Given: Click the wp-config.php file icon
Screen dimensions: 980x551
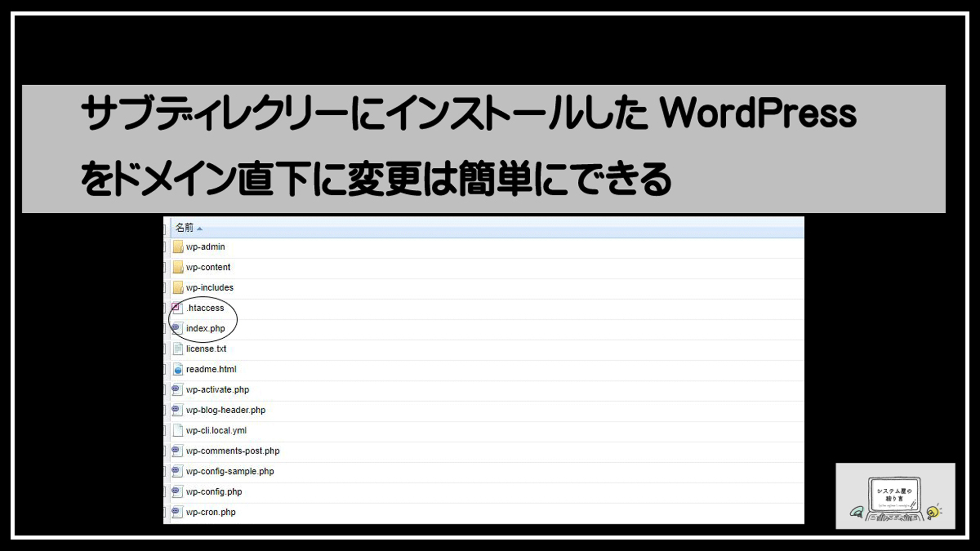Looking at the screenshot, I should click(177, 492).
